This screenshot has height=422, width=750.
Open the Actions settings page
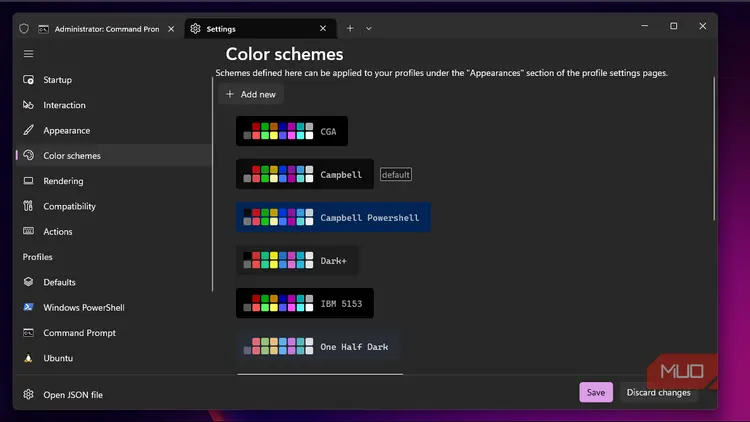(114, 232)
